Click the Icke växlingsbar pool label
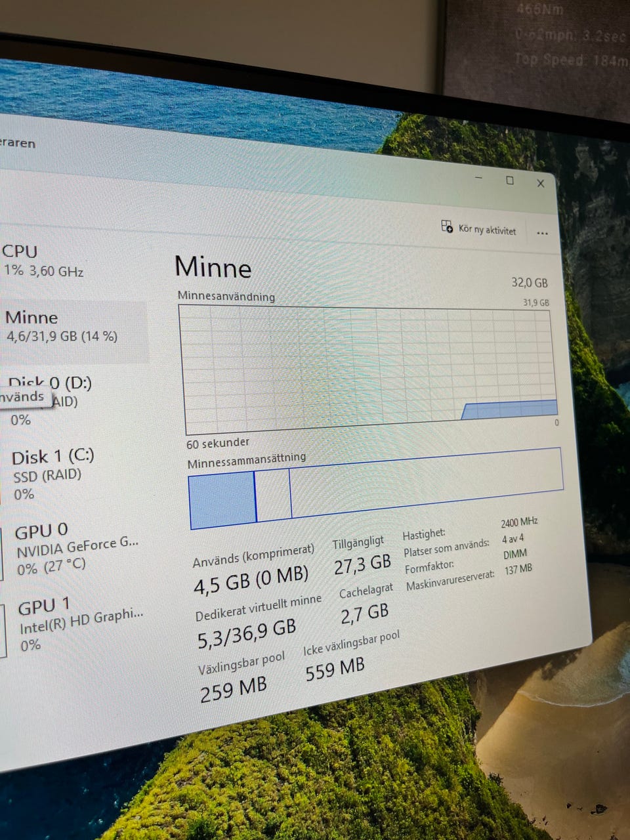630x840 pixels. tap(351, 642)
